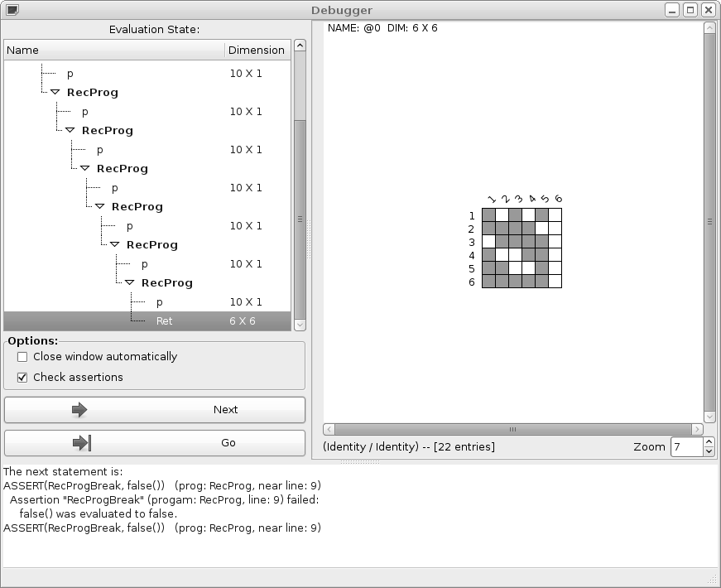This screenshot has height=588, width=721.
Task: Click the NAME: @0 DIM: 6 X 6 label
Action: [382, 28]
